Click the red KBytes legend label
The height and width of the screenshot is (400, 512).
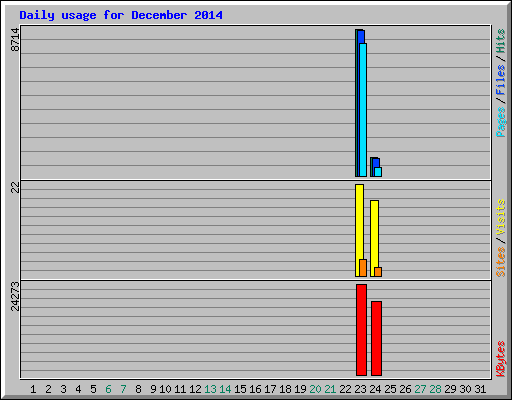(x=500, y=359)
